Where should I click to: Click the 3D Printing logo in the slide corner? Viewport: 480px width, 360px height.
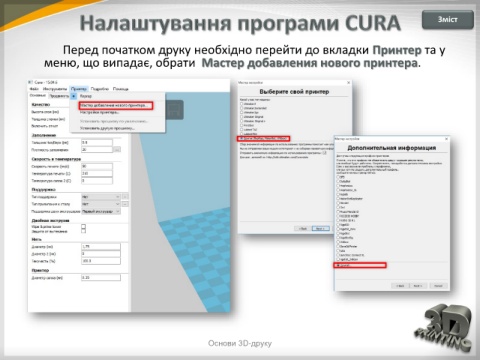(x=444, y=327)
